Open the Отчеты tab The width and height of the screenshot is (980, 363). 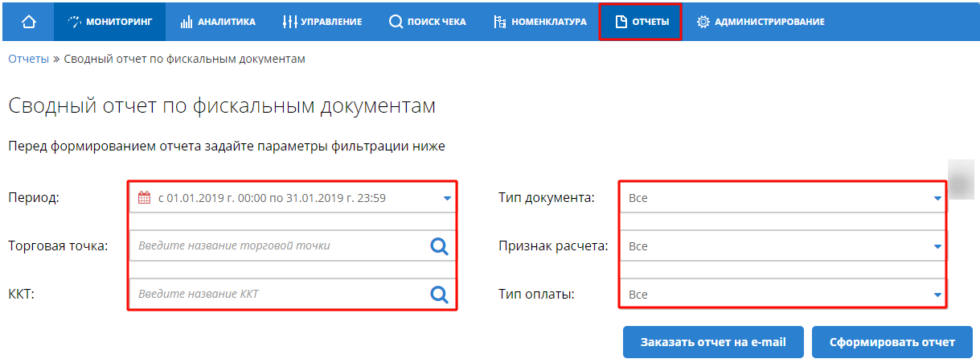641,22
